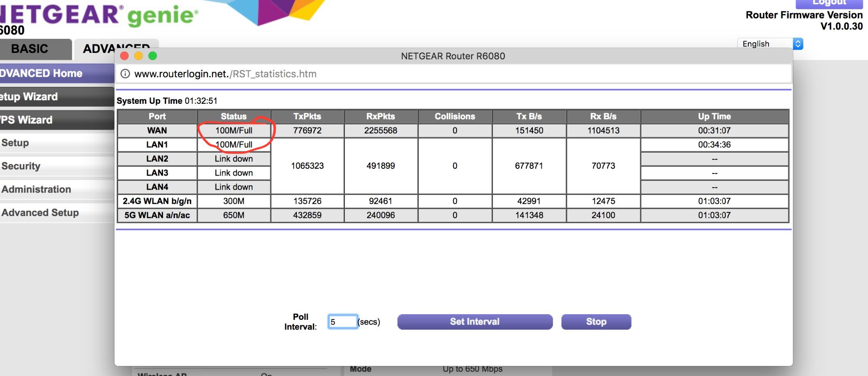
Task: Select the LAN2 port row label
Action: [x=157, y=159]
